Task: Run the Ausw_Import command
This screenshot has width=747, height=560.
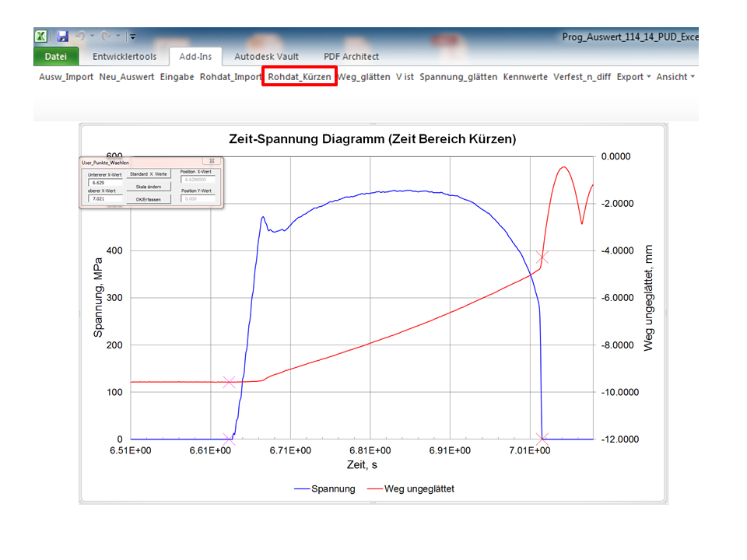Action: pos(65,77)
